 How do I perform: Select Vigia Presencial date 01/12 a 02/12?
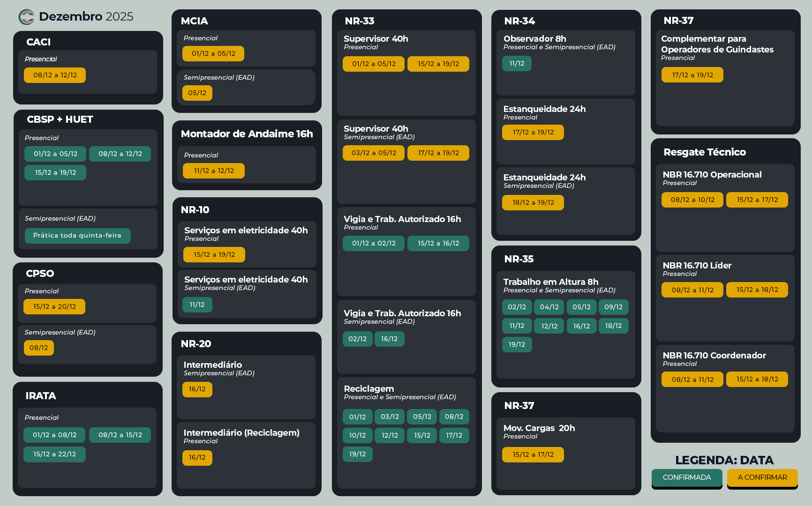click(x=374, y=243)
